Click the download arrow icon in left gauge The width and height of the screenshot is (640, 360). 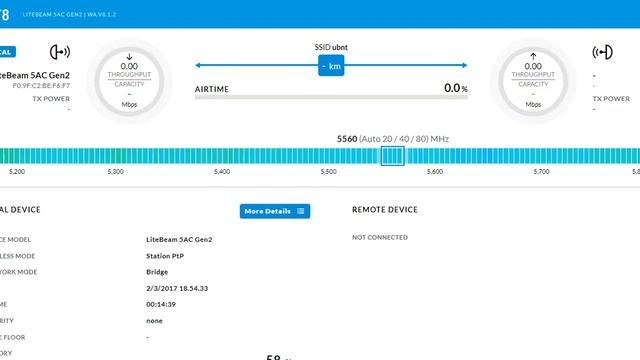coord(129,57)
